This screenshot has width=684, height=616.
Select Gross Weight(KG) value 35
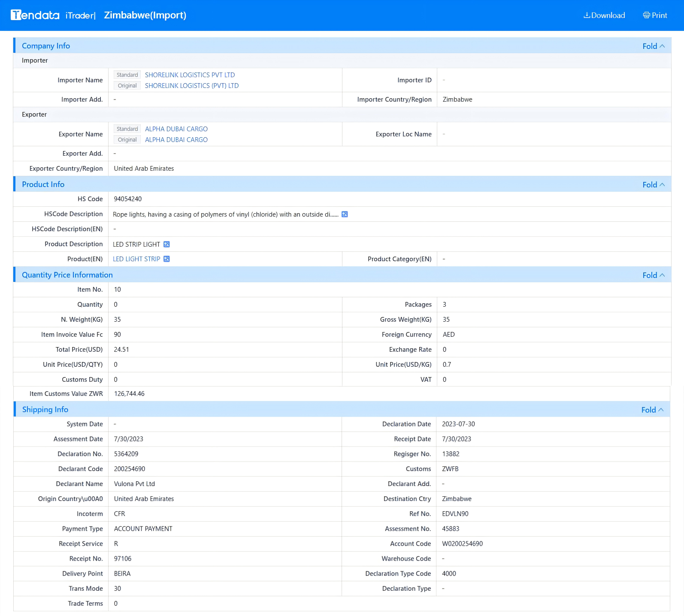coord(446,320)
